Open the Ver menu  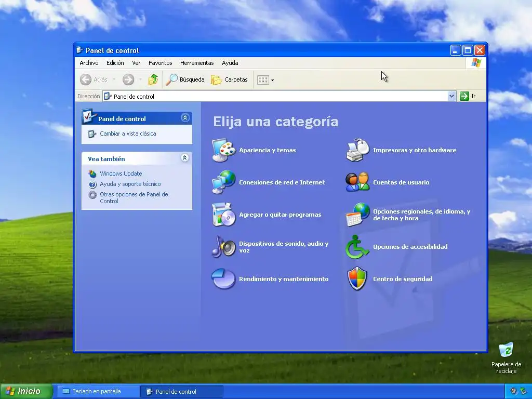tap(136, 63)
